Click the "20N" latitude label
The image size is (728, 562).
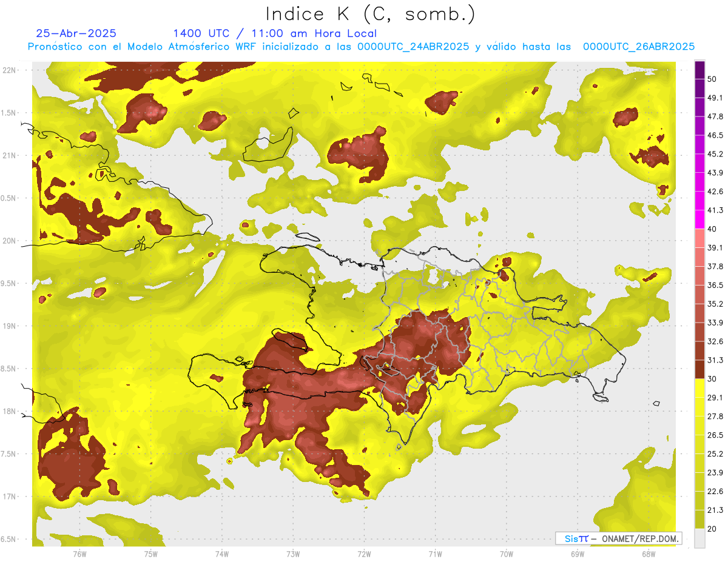tap(9, 241)
